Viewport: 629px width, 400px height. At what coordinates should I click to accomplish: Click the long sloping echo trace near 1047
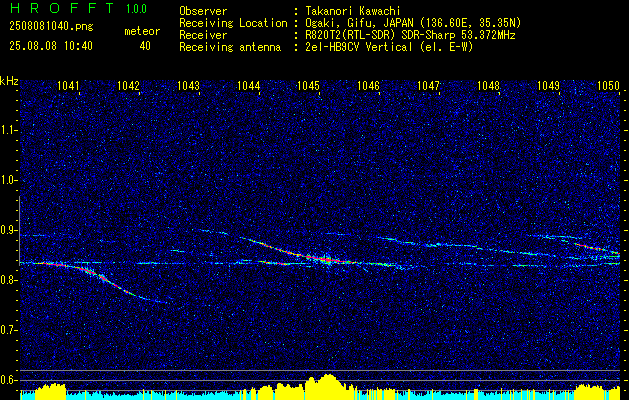[x=465, y=246]
